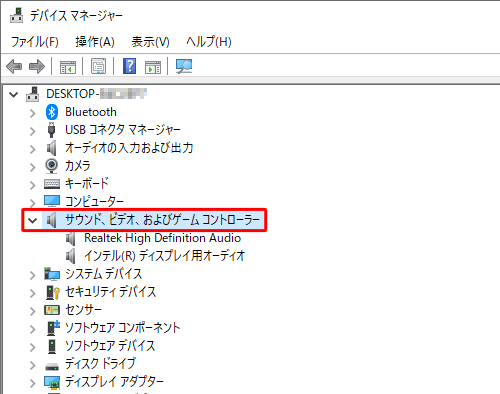Click the action pane toolbar icon with green arrow

pos(153,67)
